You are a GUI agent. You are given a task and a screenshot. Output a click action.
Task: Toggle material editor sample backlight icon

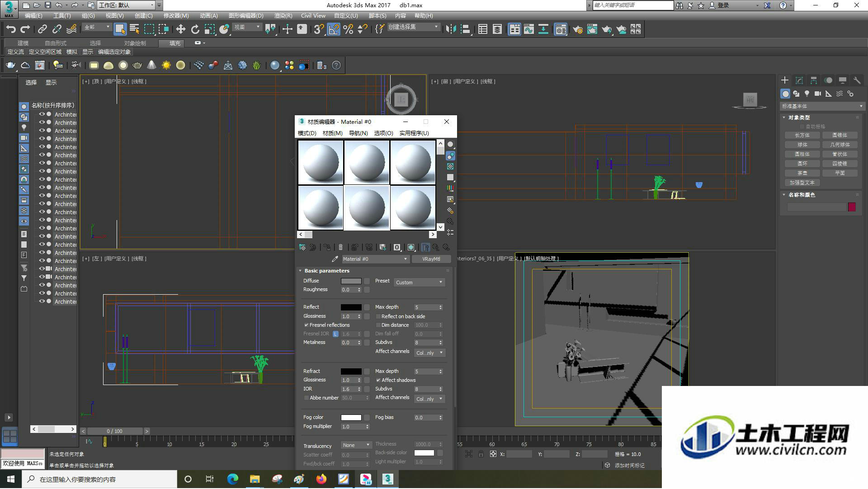450,156
